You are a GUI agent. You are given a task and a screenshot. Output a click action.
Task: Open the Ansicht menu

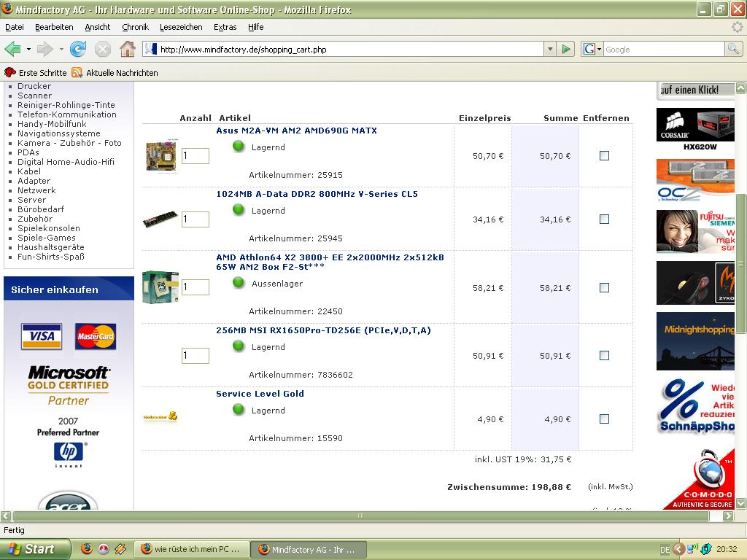coord(98,27)
